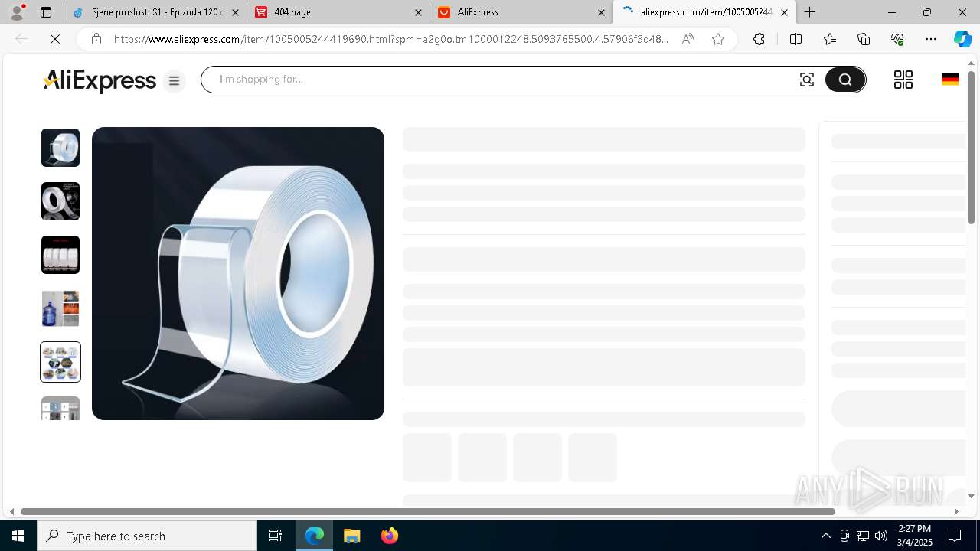Click the AliExpress logo
This screenshot has height=551, width=980.
(x=100, y=81)
